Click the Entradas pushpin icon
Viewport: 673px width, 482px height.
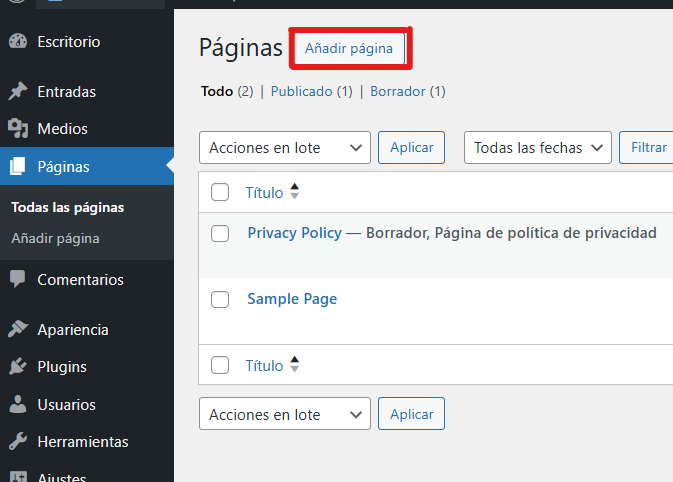click(x=17, y=92)
